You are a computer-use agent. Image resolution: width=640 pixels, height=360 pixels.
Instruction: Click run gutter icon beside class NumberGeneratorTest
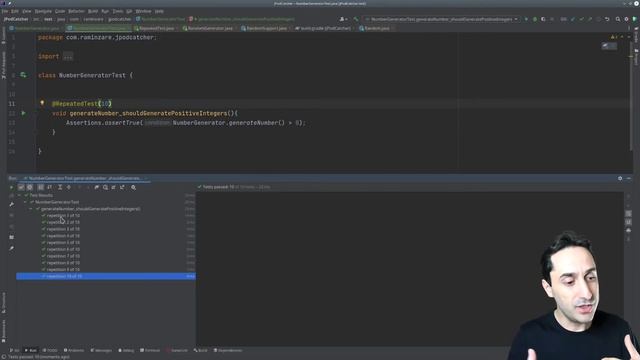(23, 75)
